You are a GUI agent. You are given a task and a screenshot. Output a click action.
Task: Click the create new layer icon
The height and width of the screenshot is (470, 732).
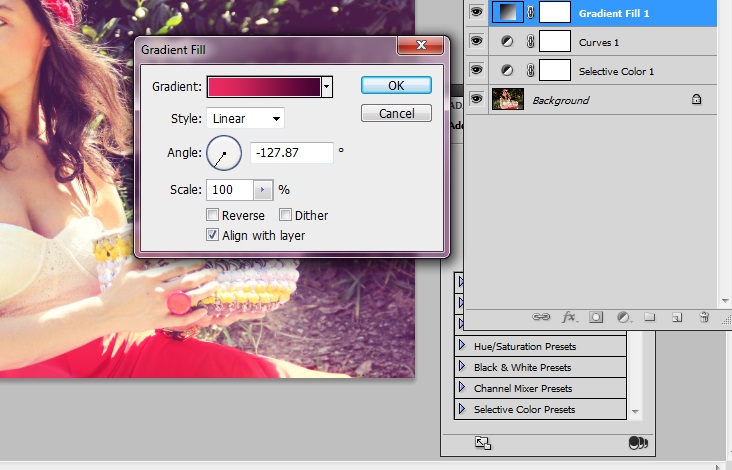677,317
